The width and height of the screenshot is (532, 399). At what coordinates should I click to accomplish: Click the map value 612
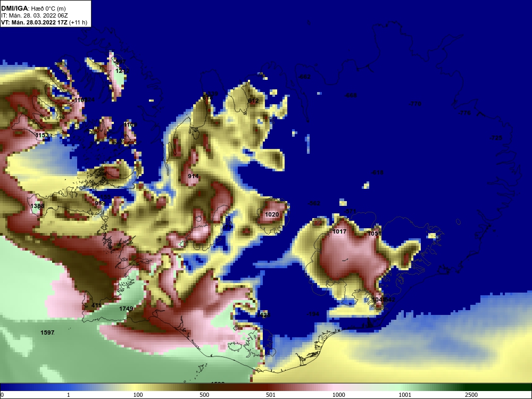[253, 101]
